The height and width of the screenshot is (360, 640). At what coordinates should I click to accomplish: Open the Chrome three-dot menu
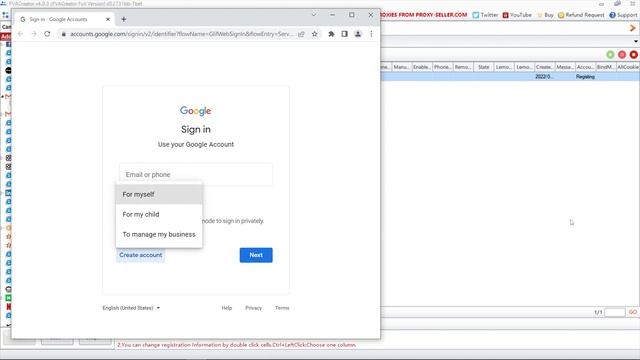tap(371, 34)
